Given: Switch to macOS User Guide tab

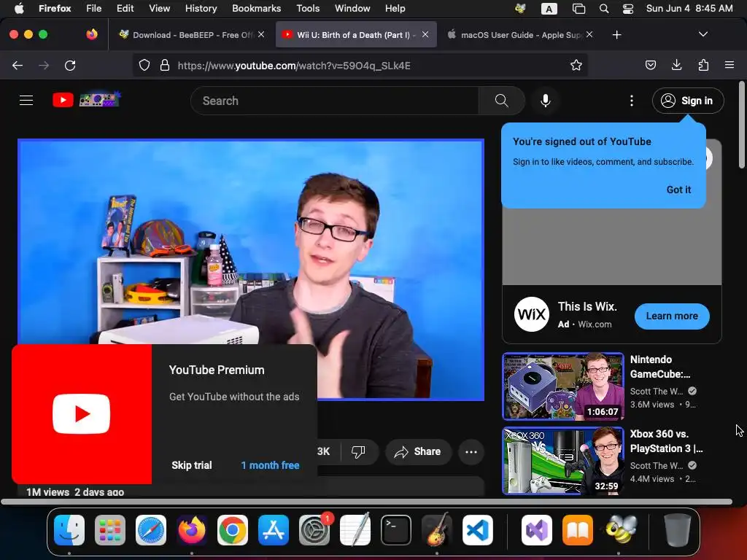Looking at the screenshot, I should [519, 35].
